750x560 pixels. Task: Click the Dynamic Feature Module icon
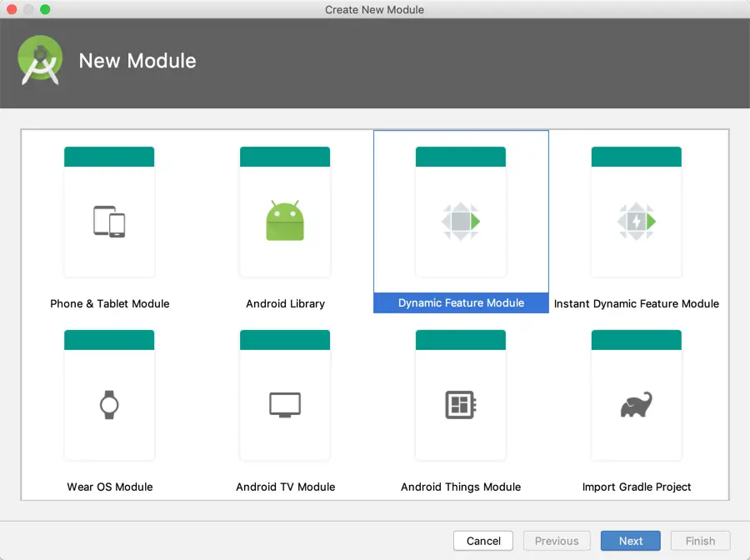coord(461,222)
